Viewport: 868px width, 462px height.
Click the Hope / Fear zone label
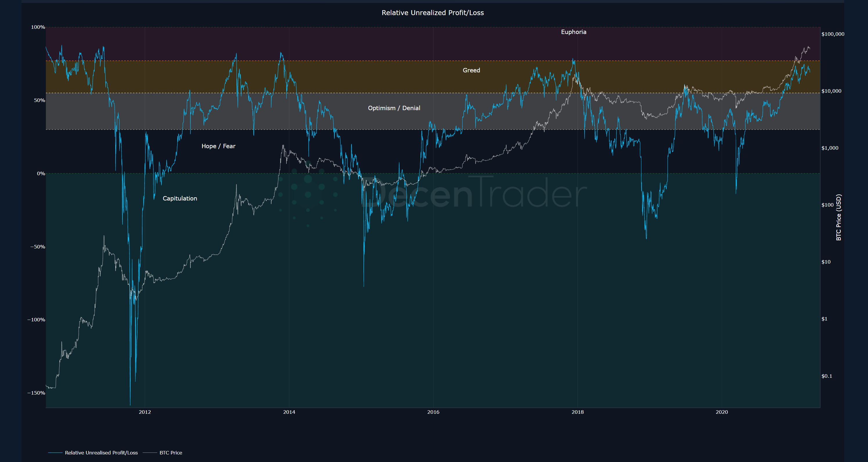tap(218, 146)
